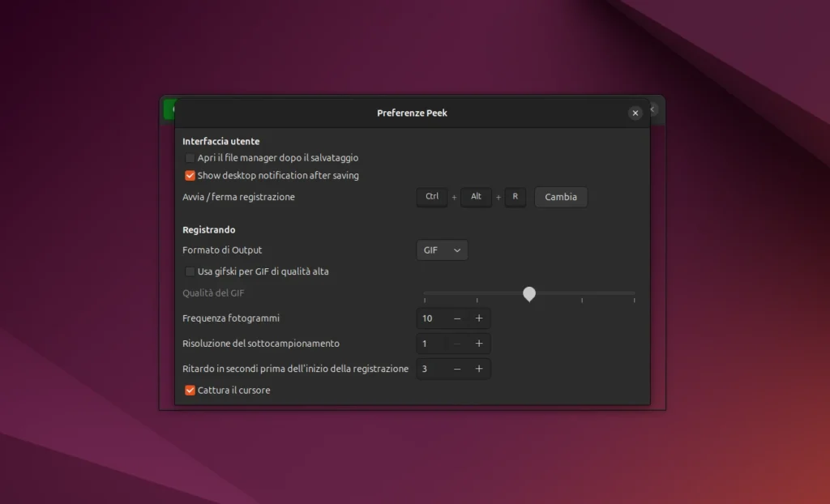The image size is (830, 504).
Task: Click the sottocampionamento value field showing 1
Action: coord(431,344)
